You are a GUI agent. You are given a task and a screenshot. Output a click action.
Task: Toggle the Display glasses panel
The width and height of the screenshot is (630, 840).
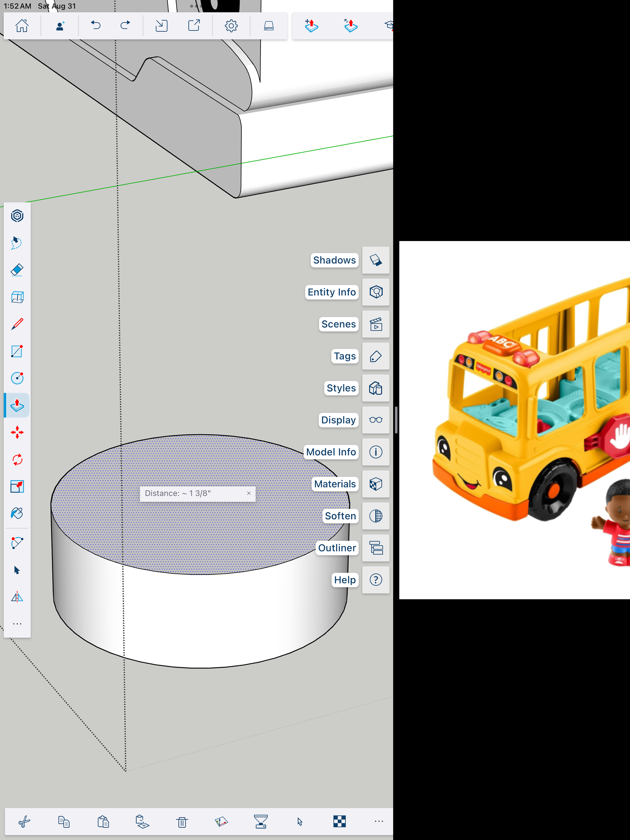[x=375, y=420]
